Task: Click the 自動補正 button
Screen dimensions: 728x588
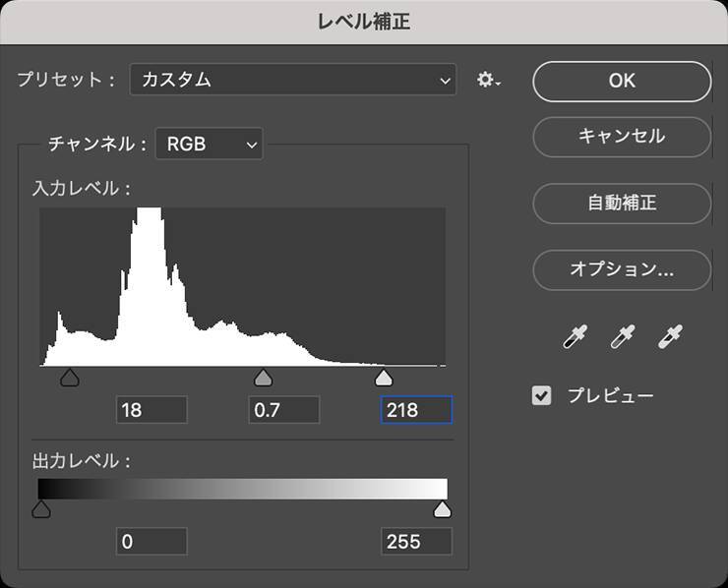Action: coord(622,204)
